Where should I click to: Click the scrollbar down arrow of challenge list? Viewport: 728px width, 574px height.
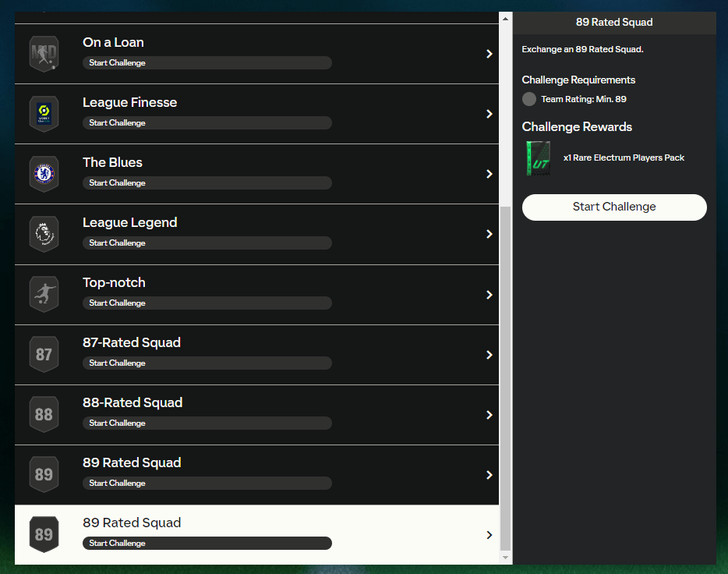click(505, 558)
